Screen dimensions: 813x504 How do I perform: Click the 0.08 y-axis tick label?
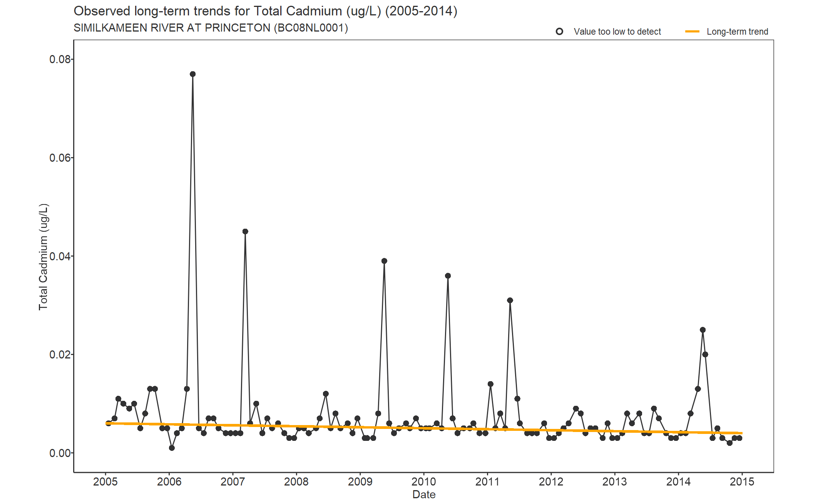point(60,59)
